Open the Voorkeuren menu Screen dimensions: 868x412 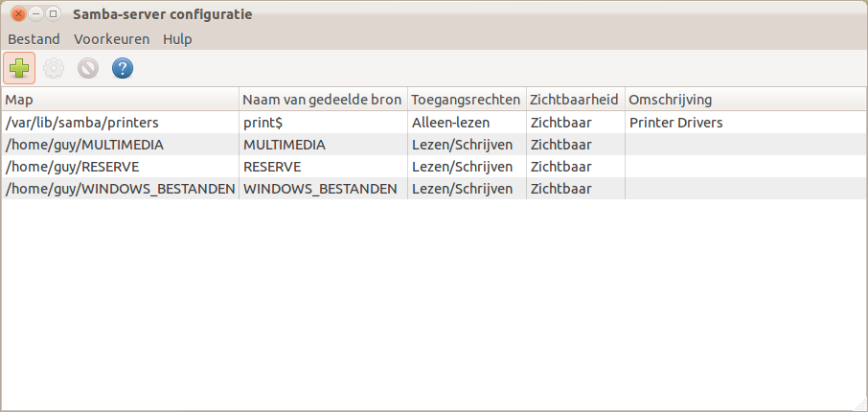pyautogui.click(x=111, y=39)
